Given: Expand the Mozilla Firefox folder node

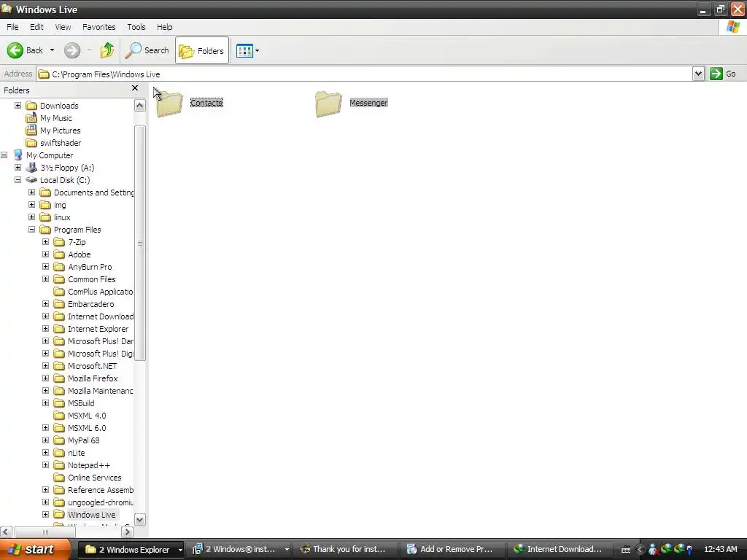Looking at the screenshot, I should coord(45,378).
